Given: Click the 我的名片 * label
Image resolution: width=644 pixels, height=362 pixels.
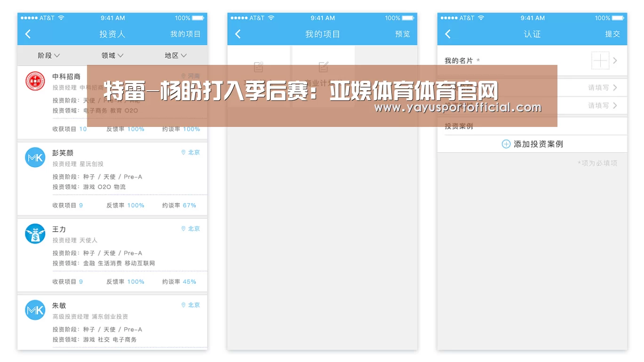Looking at the screenshot, I should pyautogui.click(x=462, y=61).
